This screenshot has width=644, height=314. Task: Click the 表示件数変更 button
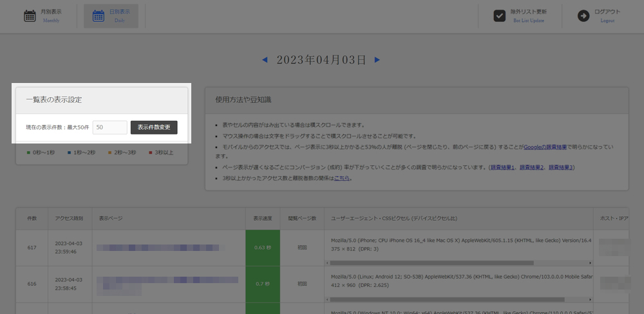[154, 127]
